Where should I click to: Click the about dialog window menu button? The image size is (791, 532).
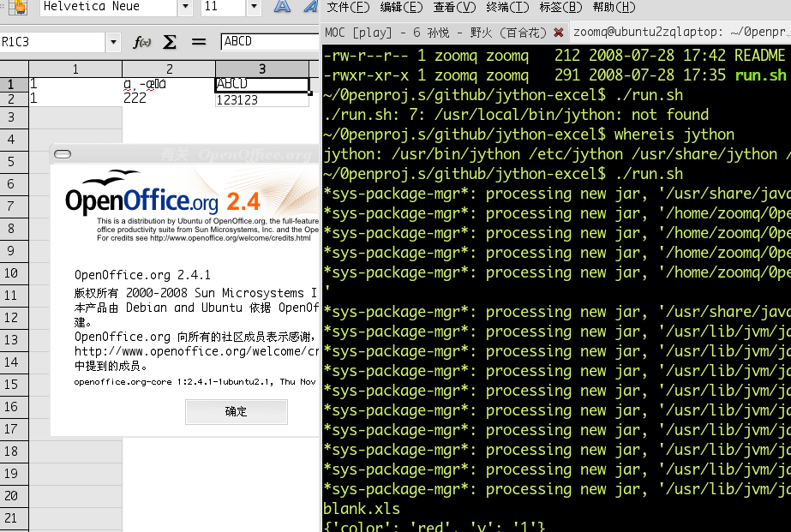pos(62,154)
